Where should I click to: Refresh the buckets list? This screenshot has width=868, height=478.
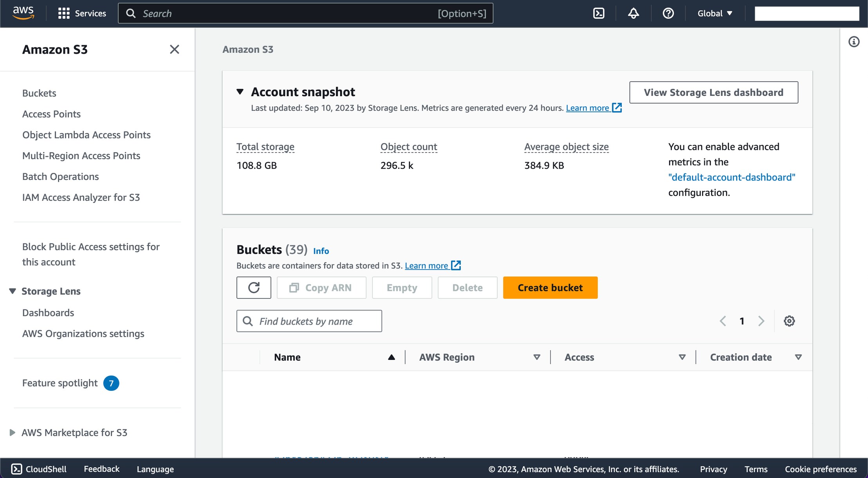point(254,288)
